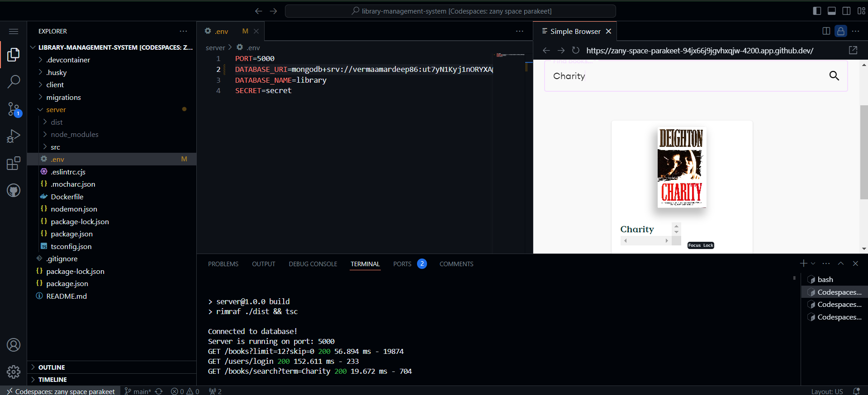
Task: Expand the OUTLINE section
Action: click(52, 367)
